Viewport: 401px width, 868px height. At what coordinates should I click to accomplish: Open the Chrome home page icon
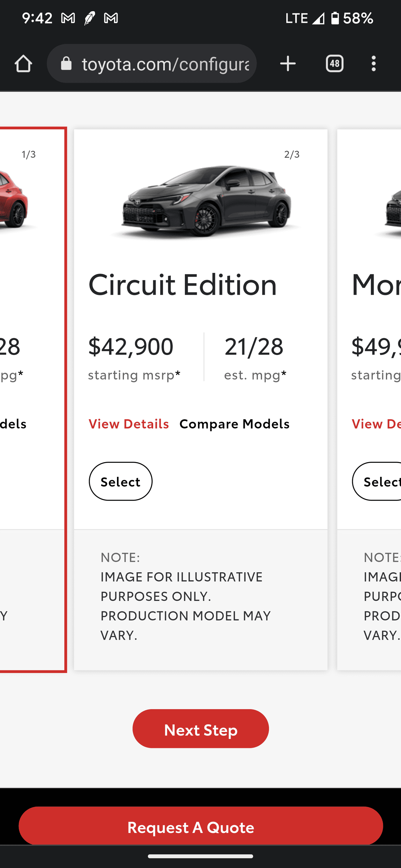[23, 63]
